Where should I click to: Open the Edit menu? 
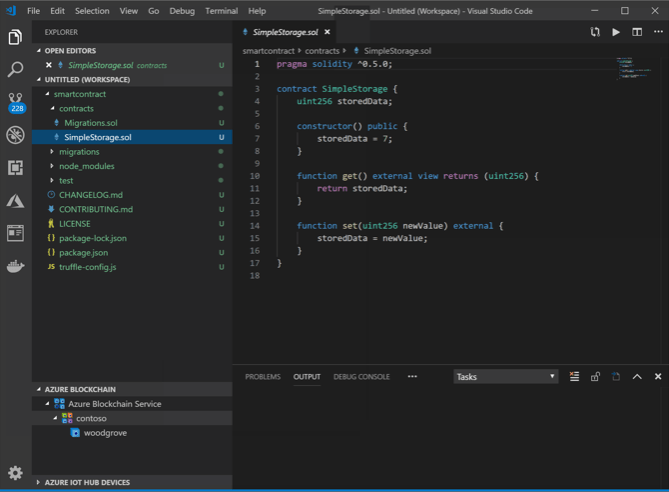(x=57, y=11)
